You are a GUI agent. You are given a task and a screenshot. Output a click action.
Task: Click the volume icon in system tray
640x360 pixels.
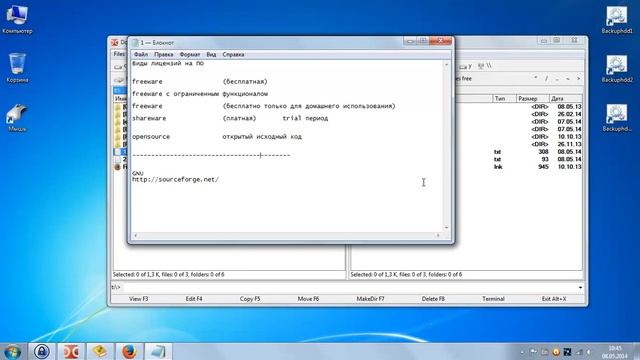click(x=589, y=352)
